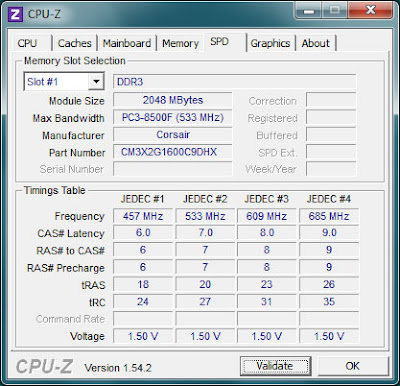Click the empty Week/Year field
The width and height of the screenshot is (400, 386).
point(331,169)
